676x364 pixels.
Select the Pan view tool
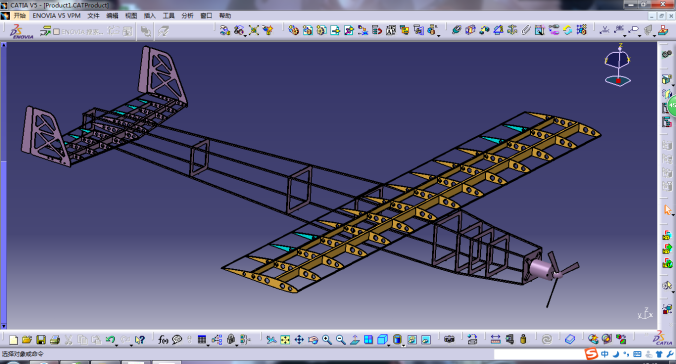click(299, 340)
